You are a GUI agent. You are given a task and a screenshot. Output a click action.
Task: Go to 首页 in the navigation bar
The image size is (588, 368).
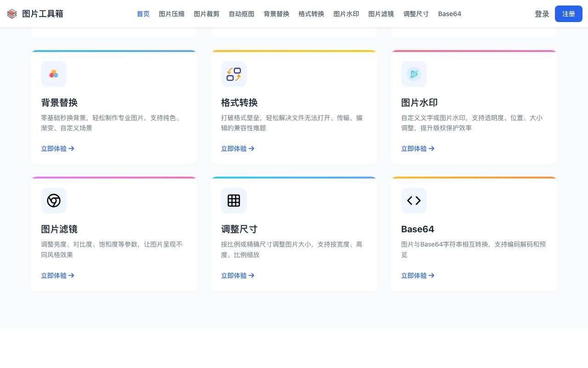pos(143,14)
